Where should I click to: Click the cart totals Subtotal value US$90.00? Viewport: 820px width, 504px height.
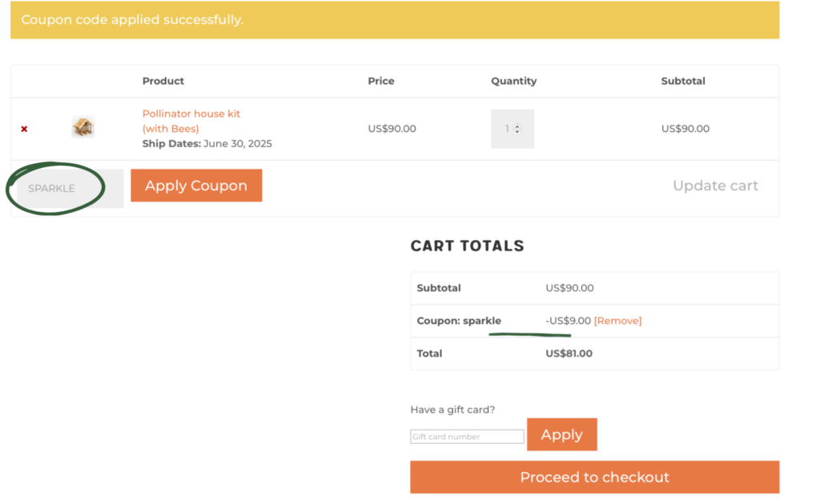point(569,288)
